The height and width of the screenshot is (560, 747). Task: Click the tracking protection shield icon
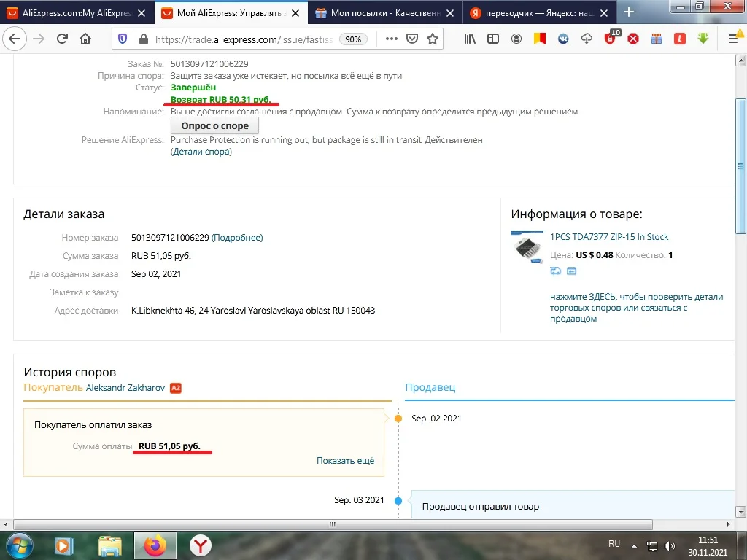pyautogui.click(x=123, y=39)
